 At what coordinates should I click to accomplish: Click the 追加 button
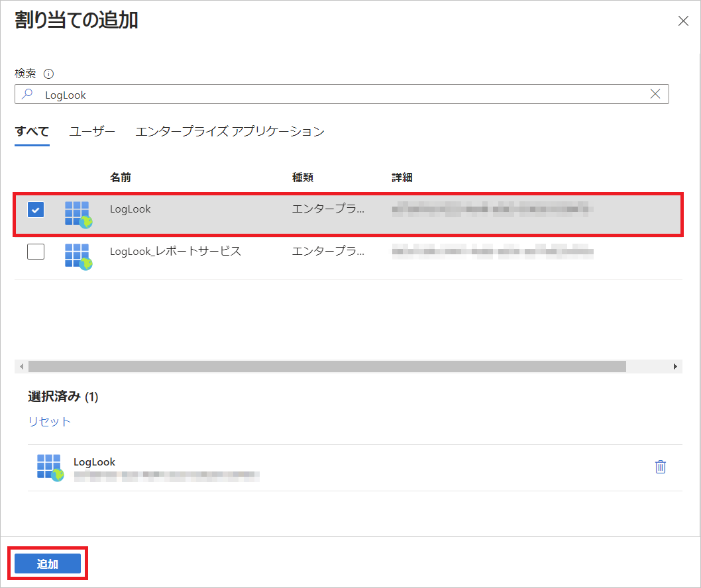[48, 564]
